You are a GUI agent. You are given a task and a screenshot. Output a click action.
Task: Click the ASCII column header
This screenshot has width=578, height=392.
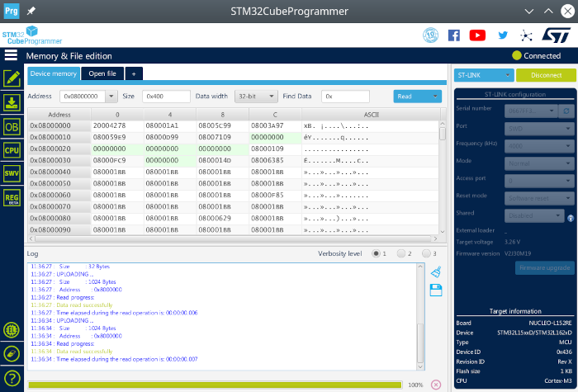(x=371, y=115)
